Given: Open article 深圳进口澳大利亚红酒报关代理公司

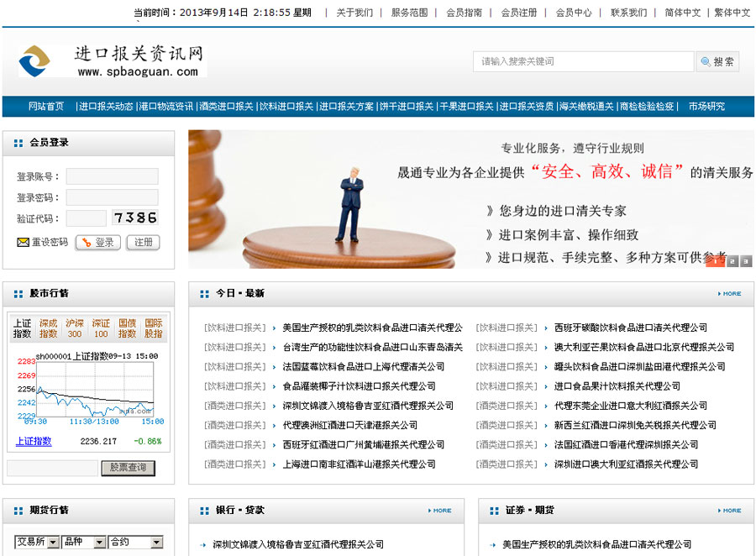Looking at the screenshot, I should (627, 464).
